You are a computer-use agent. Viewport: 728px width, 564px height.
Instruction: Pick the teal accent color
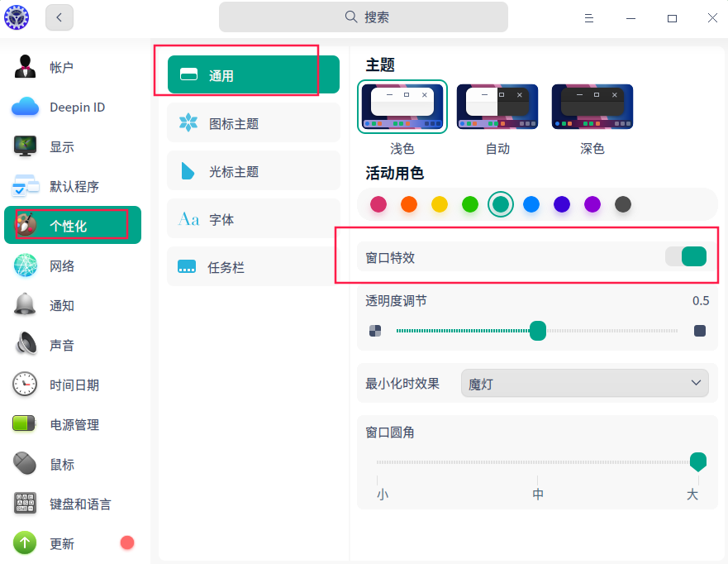[x=501, y=204]
